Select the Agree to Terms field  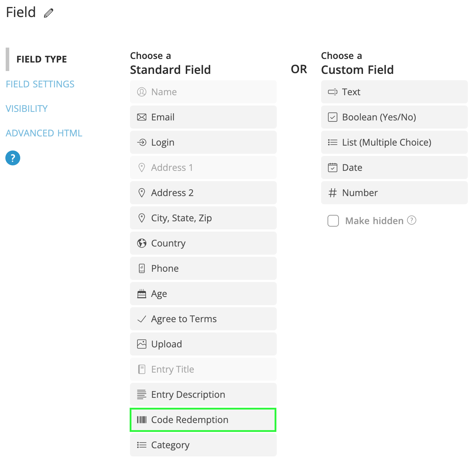[x=203, y=319]
